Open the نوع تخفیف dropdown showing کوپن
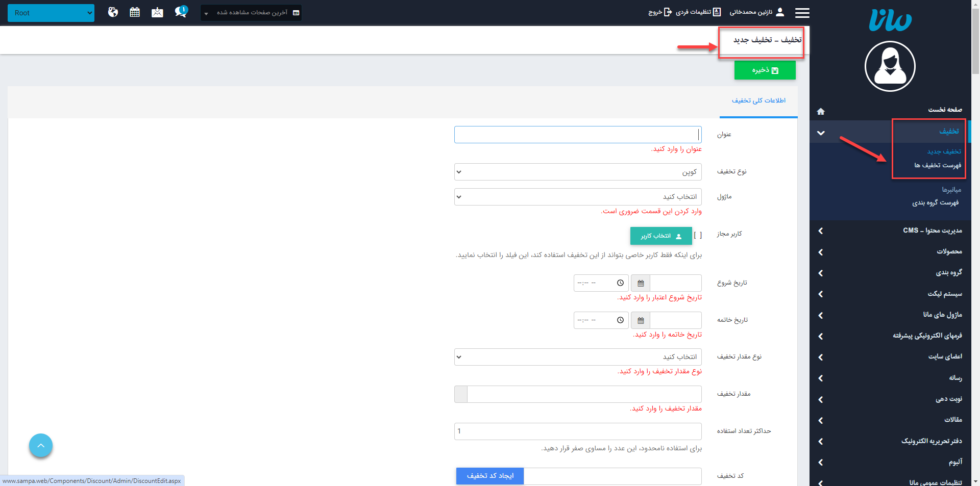The image size is (980, 486). [577, 172]
